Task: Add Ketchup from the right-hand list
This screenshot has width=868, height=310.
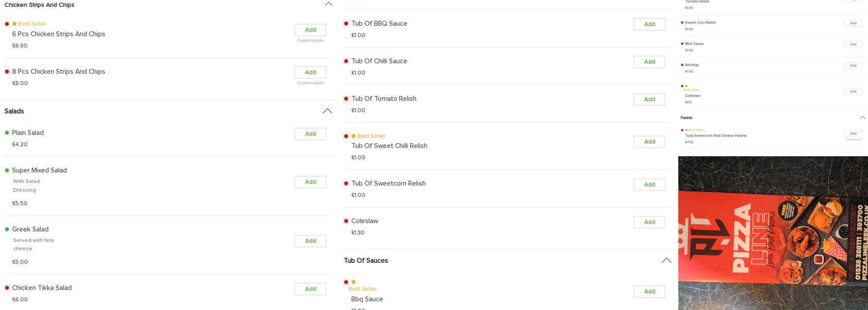Action: click(852, 66)
